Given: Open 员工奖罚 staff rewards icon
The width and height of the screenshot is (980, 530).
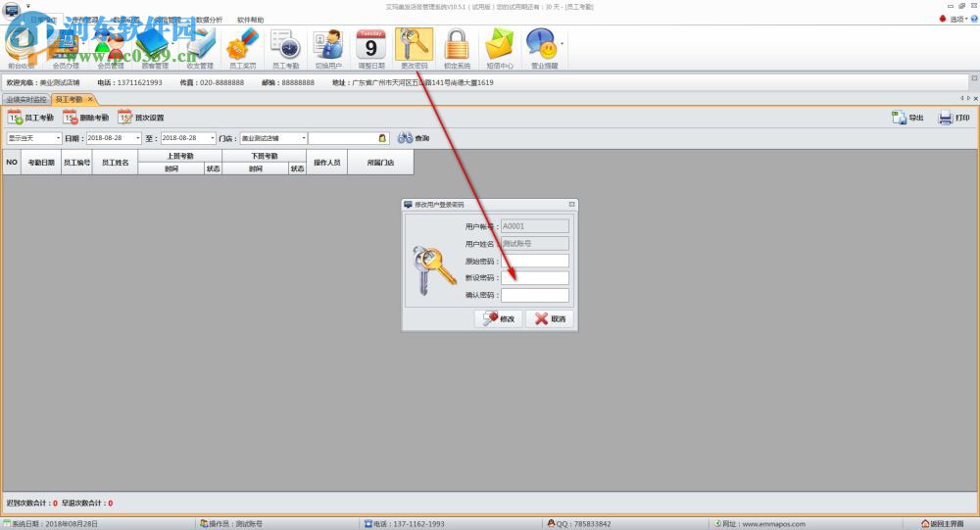Looking at the screenshot, I should [243, 49].
